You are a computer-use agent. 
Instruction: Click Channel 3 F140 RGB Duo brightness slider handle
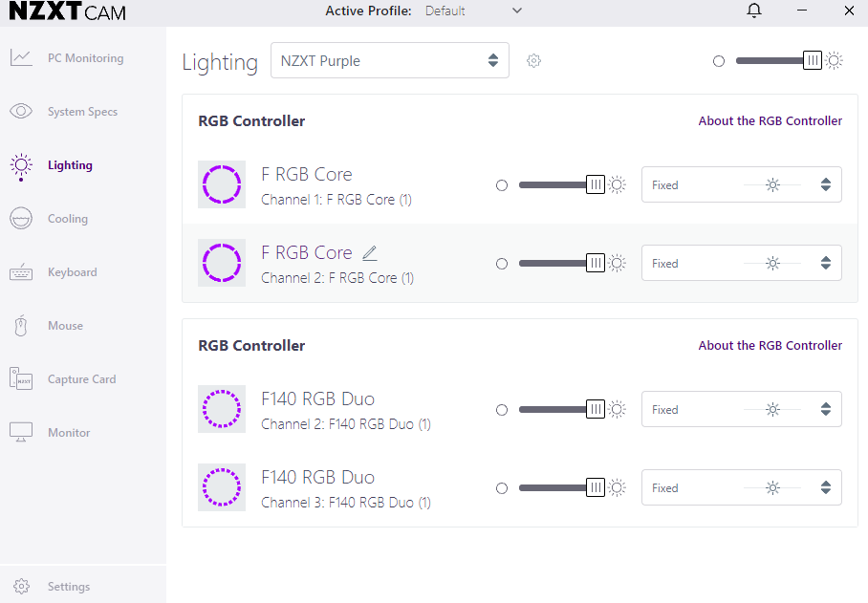tap(596, 488)
